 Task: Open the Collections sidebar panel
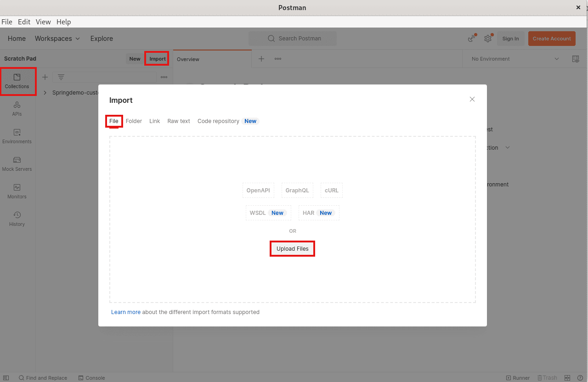point(17,81)
